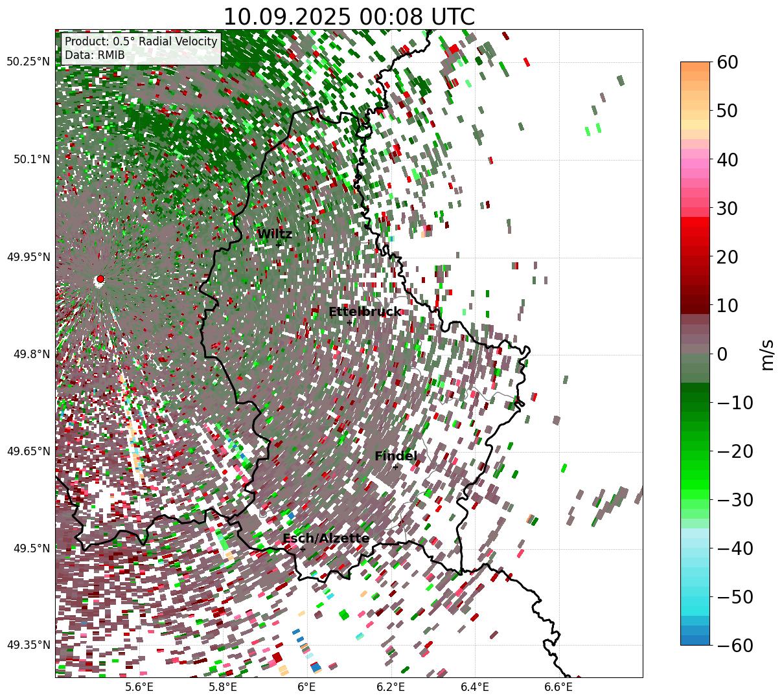This screenshot has height=700, width=782.
Task: Click the colorbar tick label −10
Action: (x=735, y=403)
